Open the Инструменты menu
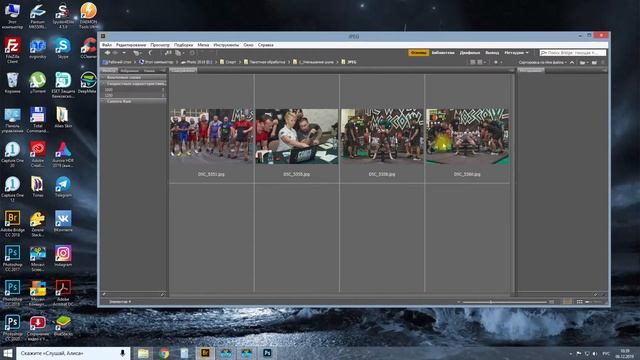Screen dimensions: 640x360 tap(226, 45)
